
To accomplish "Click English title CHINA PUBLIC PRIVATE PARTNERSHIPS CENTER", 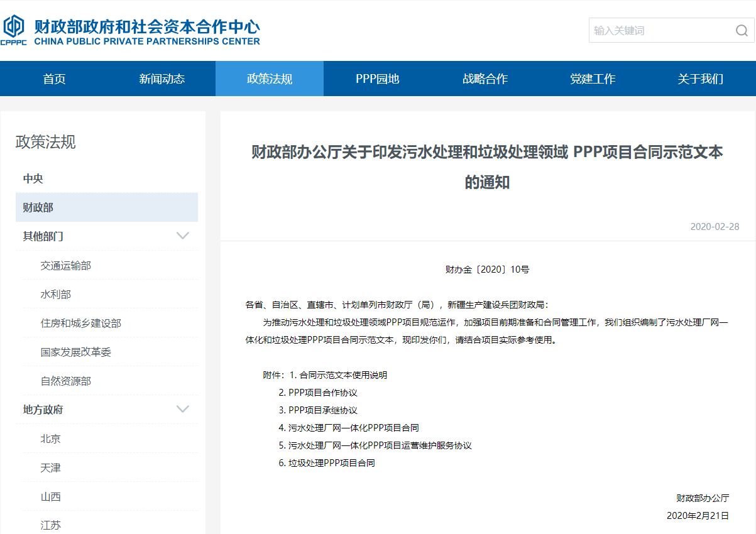I will [147, 41].
